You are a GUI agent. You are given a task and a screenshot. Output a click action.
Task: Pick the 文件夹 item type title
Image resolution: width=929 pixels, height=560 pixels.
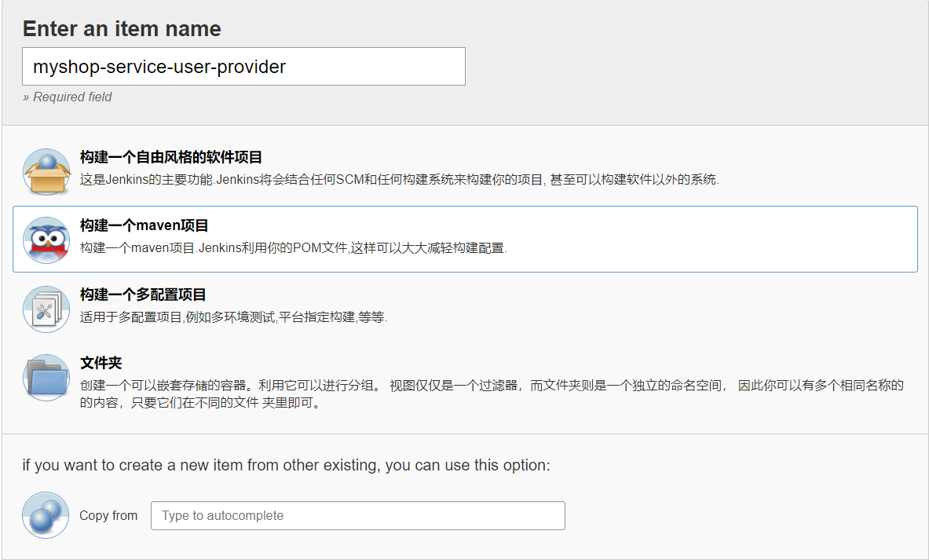pos(101,364)
